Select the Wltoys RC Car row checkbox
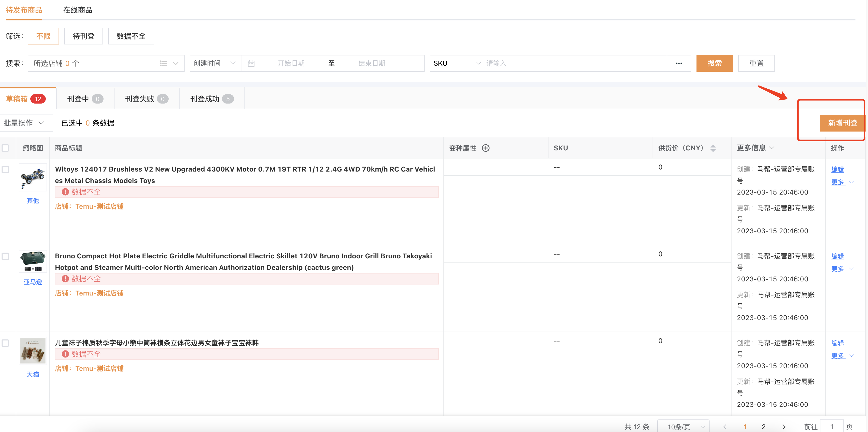Image resolution: width=868 pixels, height=432 pixels. [x=5, y=169]
